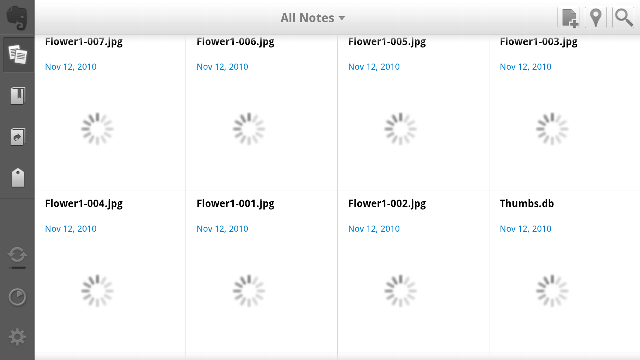
Task: Open the Tags sidebar icon
Action: point(18,178)
